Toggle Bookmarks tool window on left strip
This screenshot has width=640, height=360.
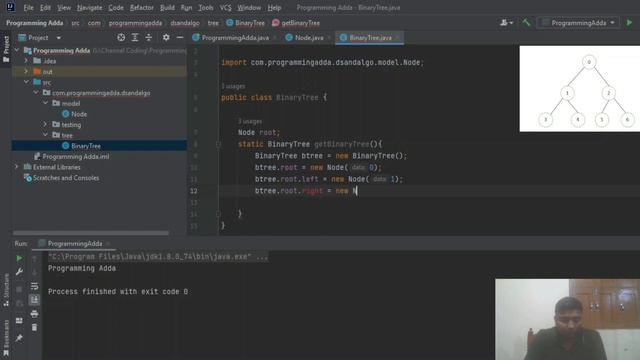click(x=6, y=339)
